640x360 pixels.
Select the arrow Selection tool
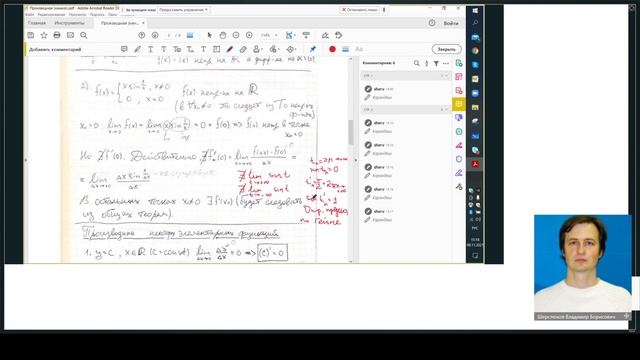pos(209,36)
